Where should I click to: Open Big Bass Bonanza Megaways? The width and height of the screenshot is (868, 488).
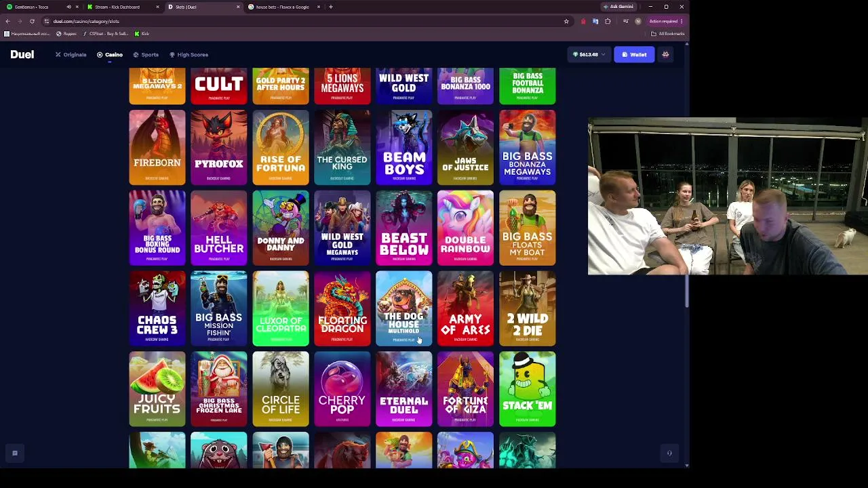click(x=528, y=147)
